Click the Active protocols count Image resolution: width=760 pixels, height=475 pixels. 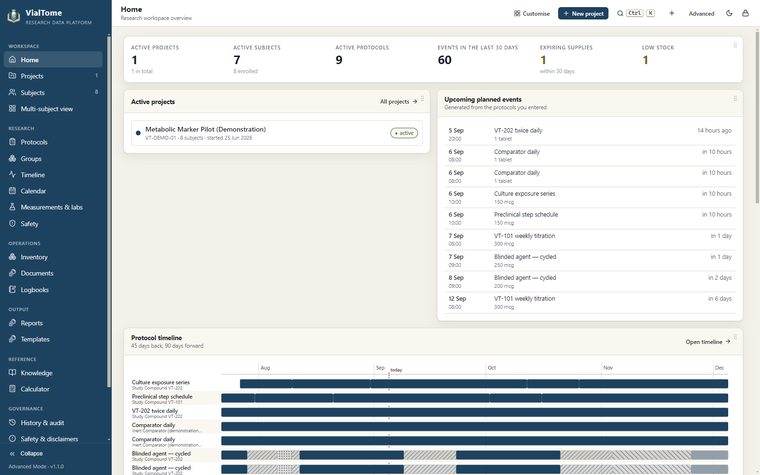tap(339, 60)
